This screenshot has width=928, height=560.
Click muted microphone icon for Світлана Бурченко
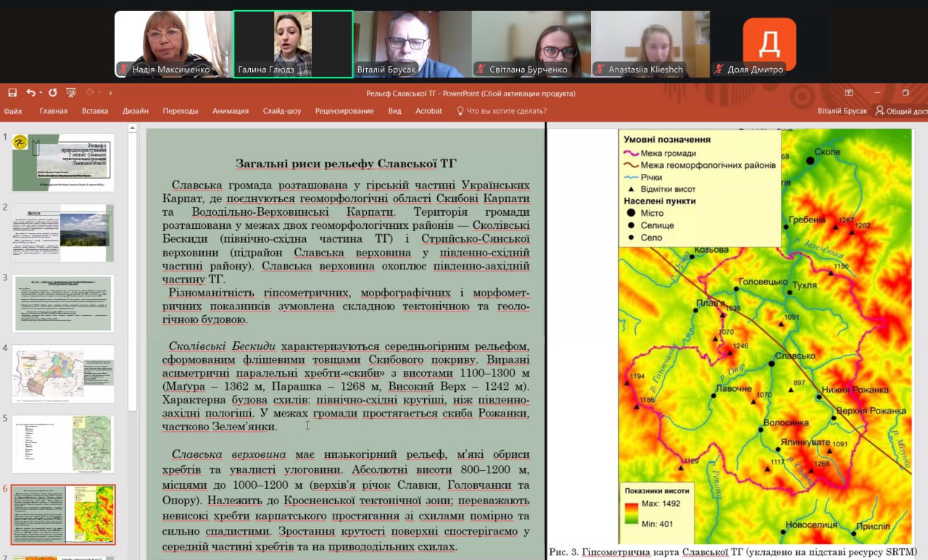pyautogui.click(x=480, y=70)
